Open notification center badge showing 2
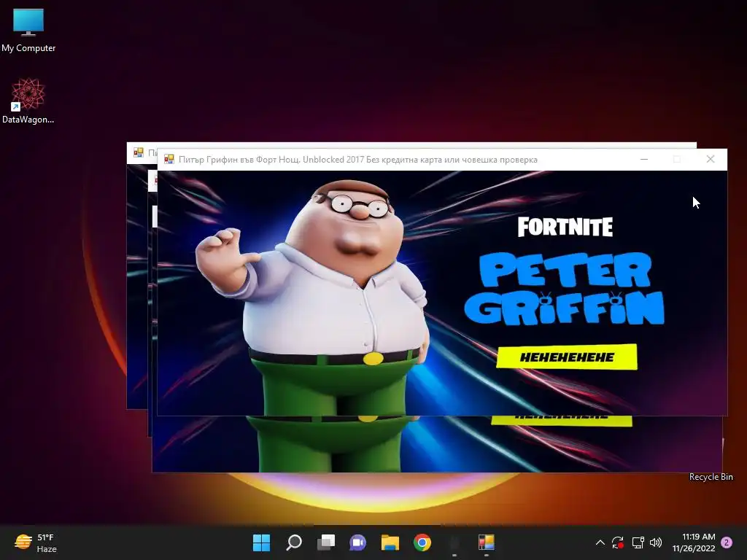747x560 pixels. click(x=727, y=542)
